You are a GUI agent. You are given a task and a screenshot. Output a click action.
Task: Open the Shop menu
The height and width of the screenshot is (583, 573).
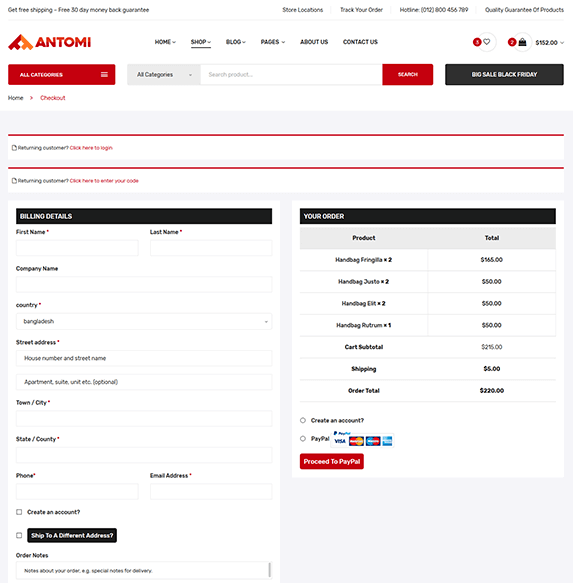[x=201, y=42]
